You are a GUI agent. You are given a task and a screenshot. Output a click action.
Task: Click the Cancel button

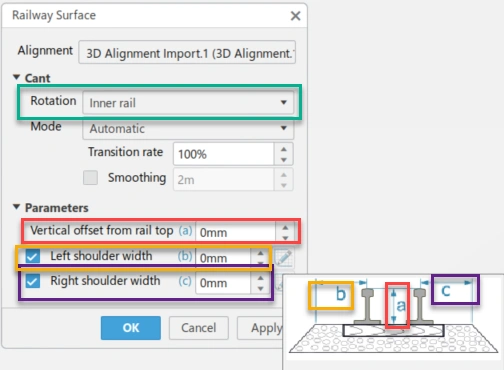(x=199, y=328)
